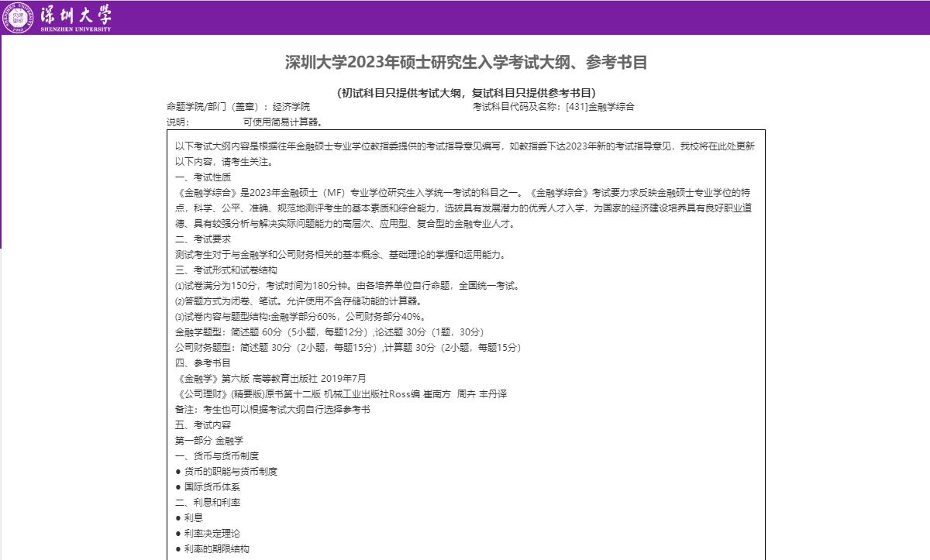This screenshot has width=930, height=560.
Task: Click reference 《金融学》第六版 高等教育出版社
Action: coord(271,379)
